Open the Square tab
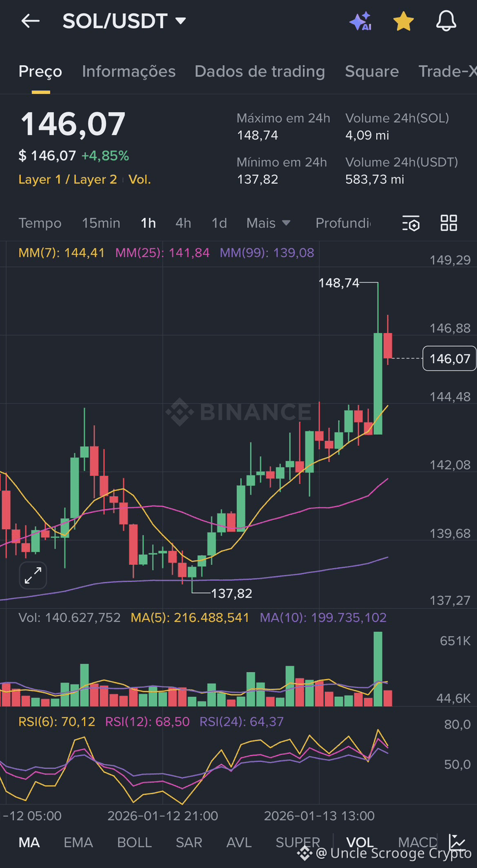The width and height of the screenshot is (477, 868). (x=372, y=71)
